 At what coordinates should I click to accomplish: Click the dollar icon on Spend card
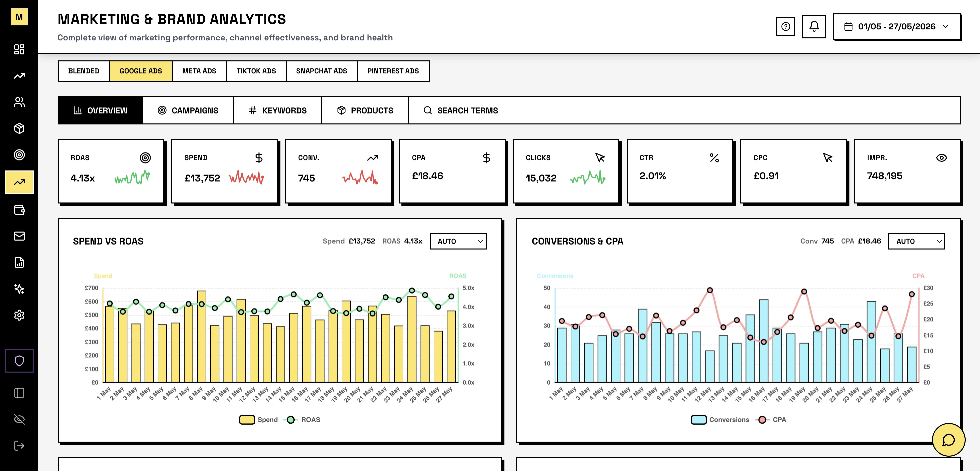click(x=259, y=158)
